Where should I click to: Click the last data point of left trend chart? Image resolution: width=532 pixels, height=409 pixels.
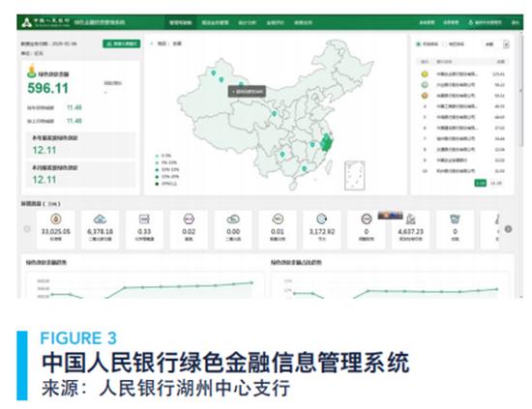tap(251, 282)
